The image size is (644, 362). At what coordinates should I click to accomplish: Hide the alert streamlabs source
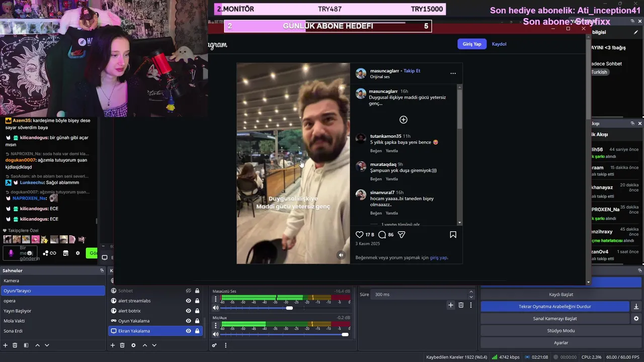(188, 301)
